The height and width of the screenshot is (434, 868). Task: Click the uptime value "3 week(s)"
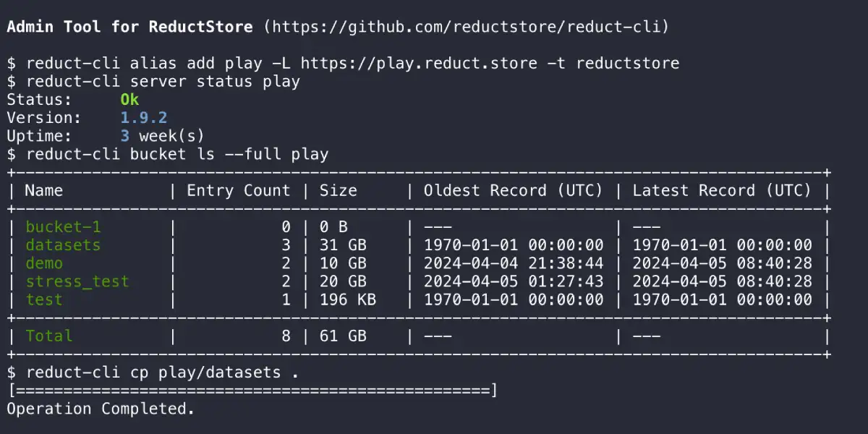[162, 135]
